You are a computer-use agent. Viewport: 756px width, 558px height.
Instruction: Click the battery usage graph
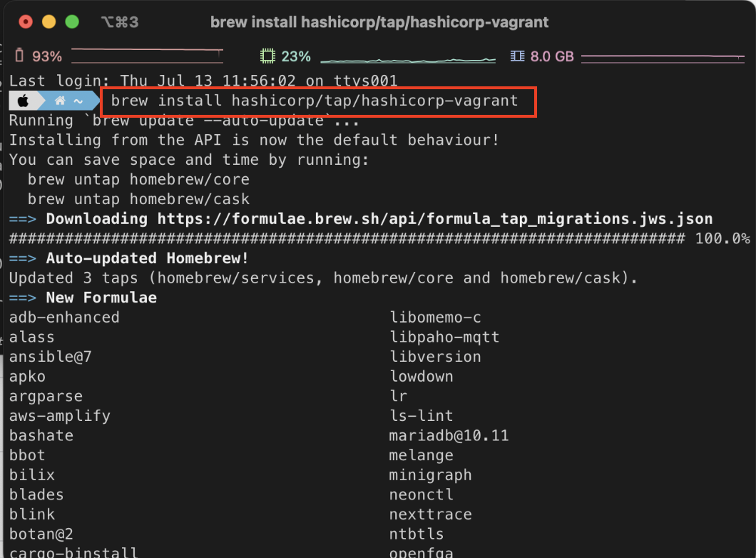pos(148,56)
